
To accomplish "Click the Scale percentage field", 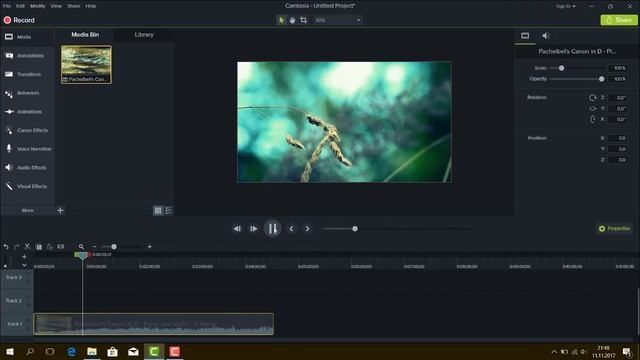I will [x=618, y=68].
